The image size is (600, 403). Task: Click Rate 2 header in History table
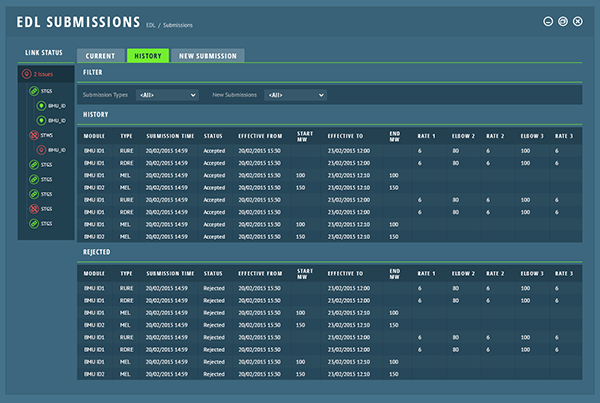495,136
